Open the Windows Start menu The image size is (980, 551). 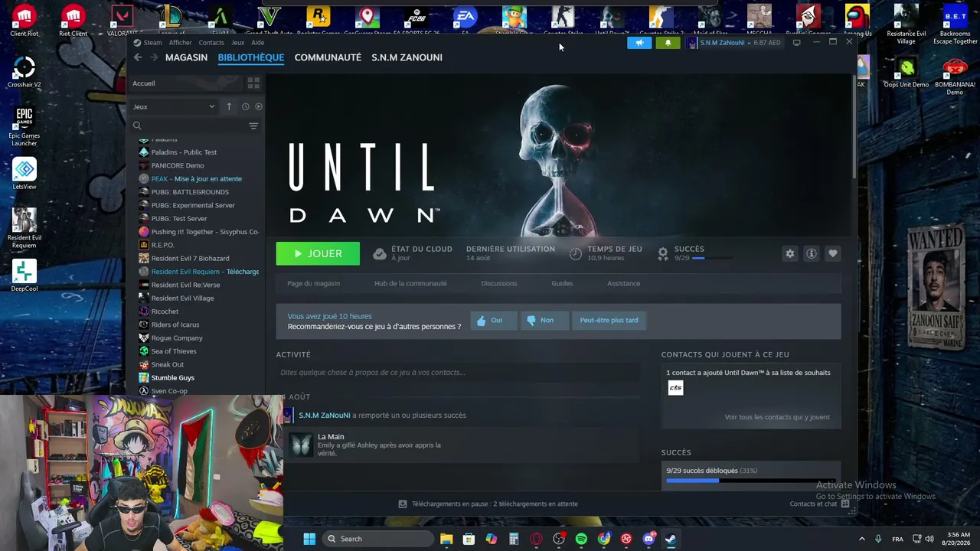click(309, 539)
